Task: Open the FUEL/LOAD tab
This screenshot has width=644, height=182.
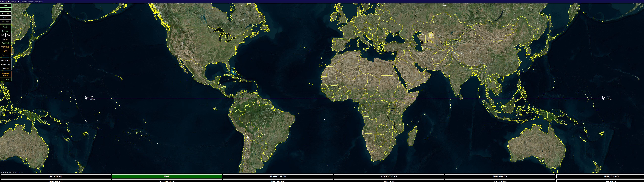Action: coord(611,176)
